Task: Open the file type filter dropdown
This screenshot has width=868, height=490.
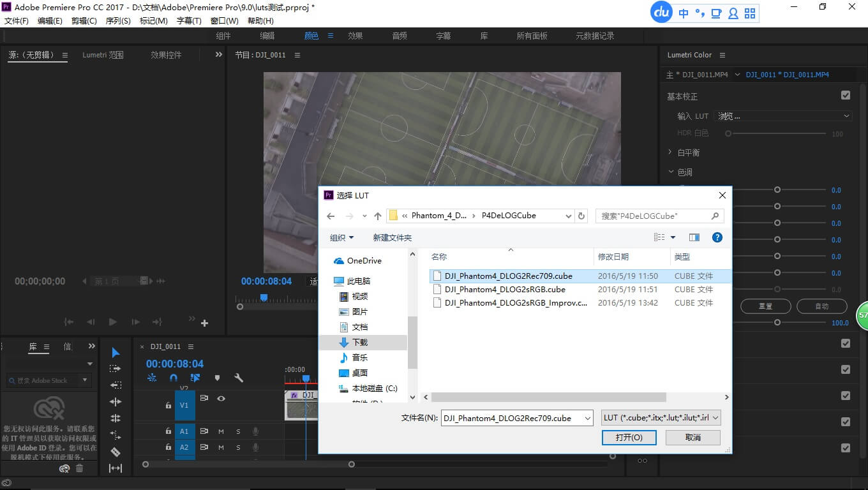Action: pyautogui.click(x=661, y=418)
